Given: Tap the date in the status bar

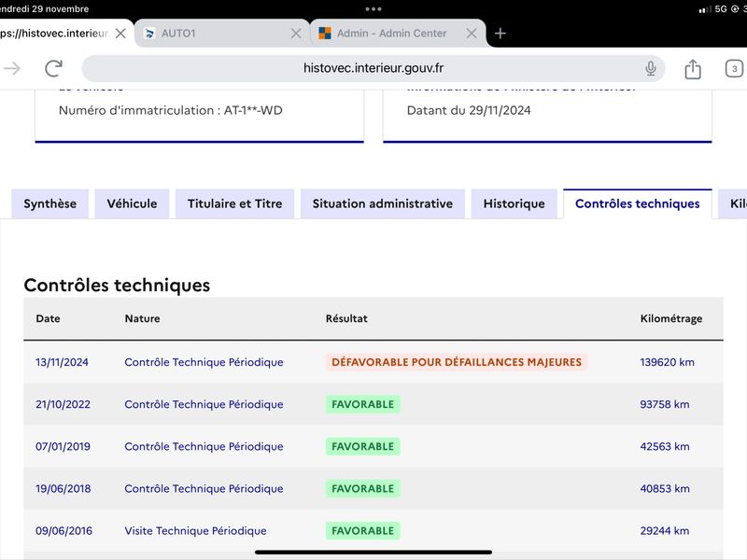Looking at the screenshot, I should coord(44,9).
